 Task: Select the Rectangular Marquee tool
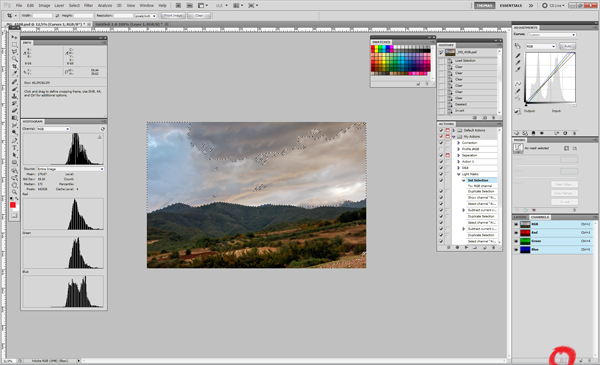pyautogui.click(x=14, y=44)
